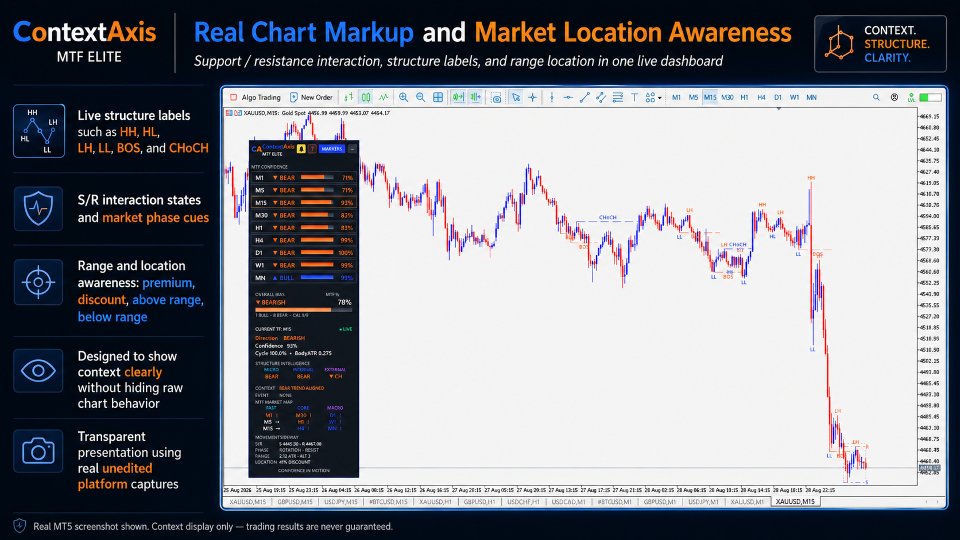Open the USDCAD,M1 chart tab
The image size is (960, 540).
[568, 501]
